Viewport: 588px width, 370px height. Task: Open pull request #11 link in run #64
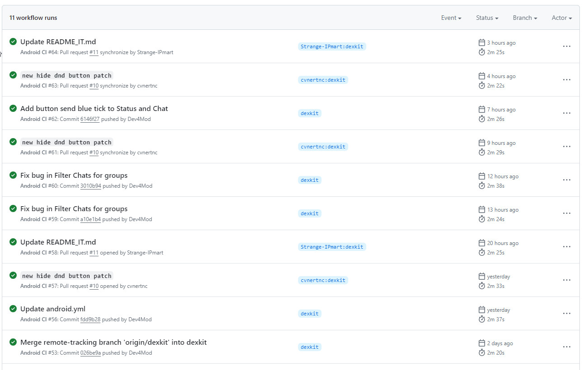94,52
